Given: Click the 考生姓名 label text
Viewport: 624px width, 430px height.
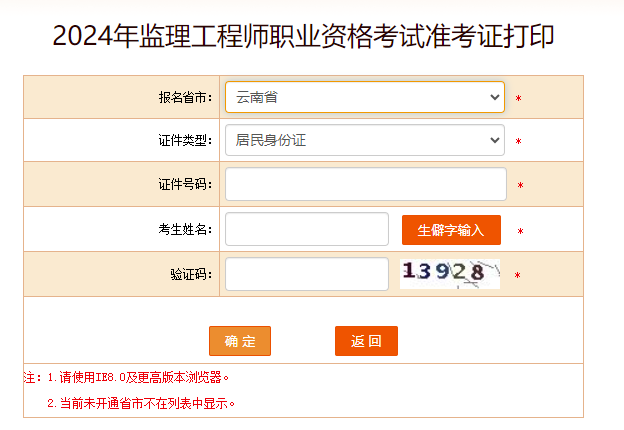Looking at the screenshot, I should (x=185, y=230).
